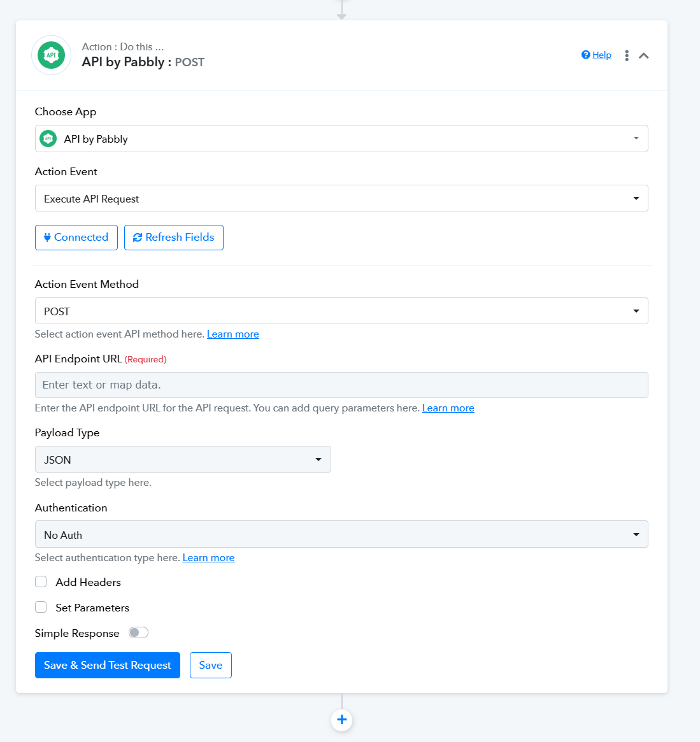
Task: Click the Save button
Action: tap(211, 666)
